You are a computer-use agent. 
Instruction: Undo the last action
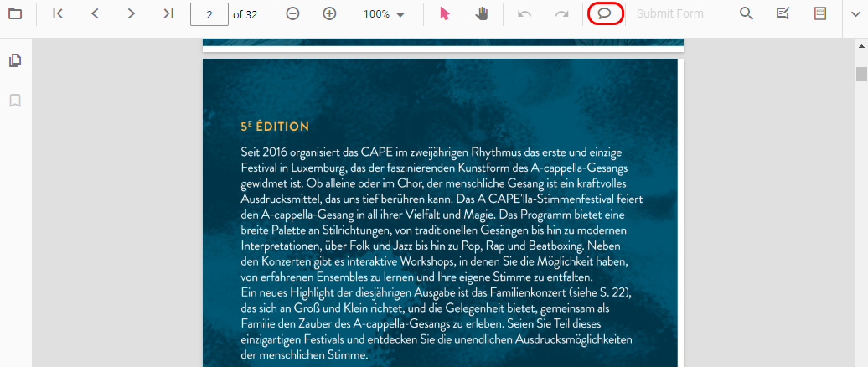pos(524,14)
